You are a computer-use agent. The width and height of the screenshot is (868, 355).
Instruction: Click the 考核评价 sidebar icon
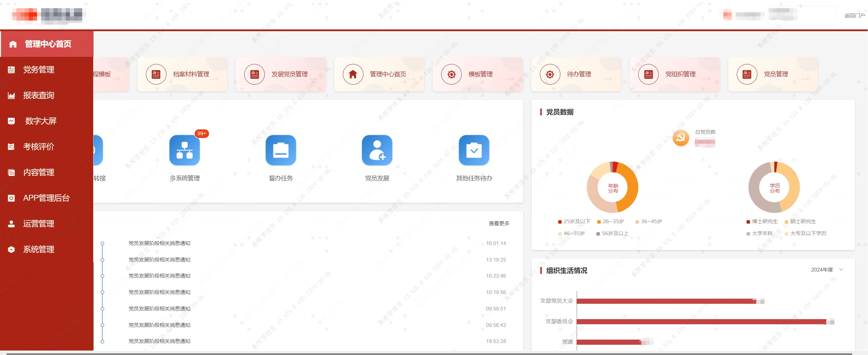click(11, 147)
